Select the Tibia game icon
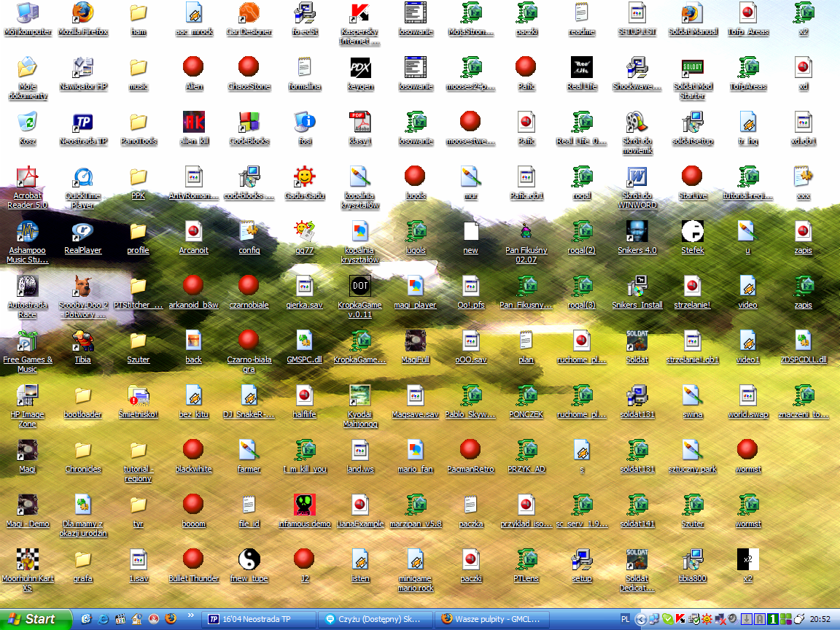Screen dimensions: 840x630 click(x=82, y=341)
